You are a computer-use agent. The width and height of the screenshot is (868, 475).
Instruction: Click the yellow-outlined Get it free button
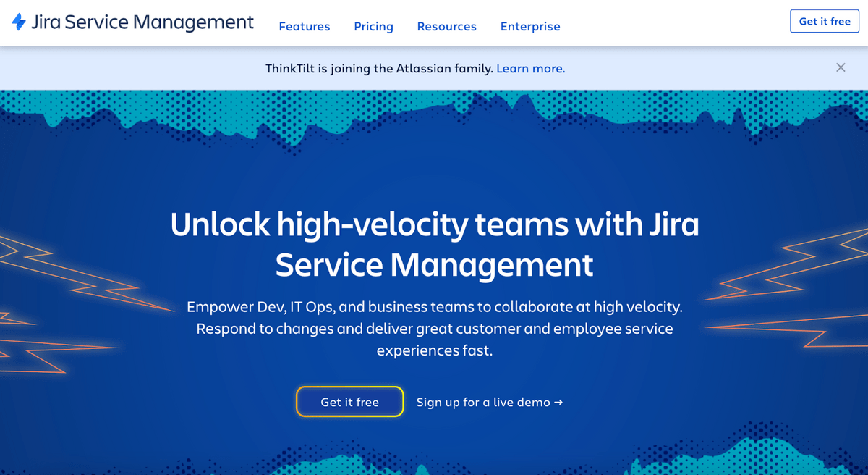(x=350, y=402)
